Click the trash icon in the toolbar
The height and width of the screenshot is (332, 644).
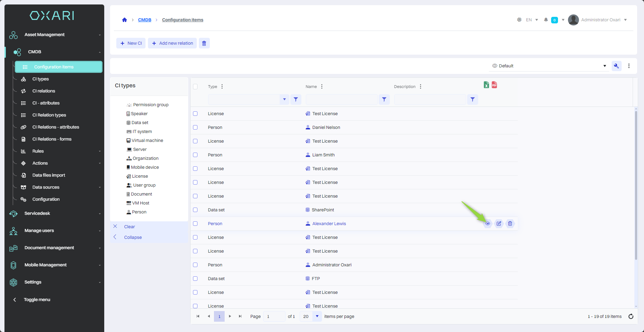click(x=204, y=43)
